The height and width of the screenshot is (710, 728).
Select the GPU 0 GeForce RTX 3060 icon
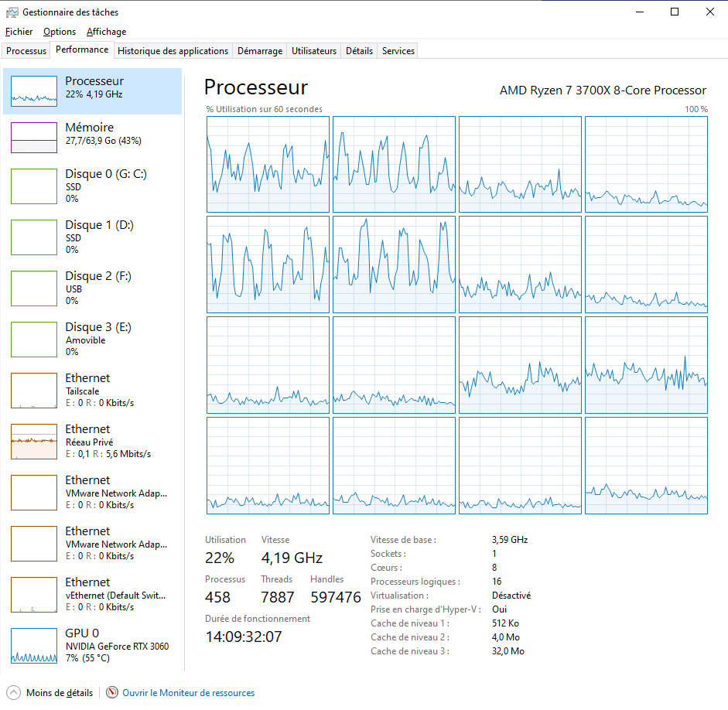(33, 646)
